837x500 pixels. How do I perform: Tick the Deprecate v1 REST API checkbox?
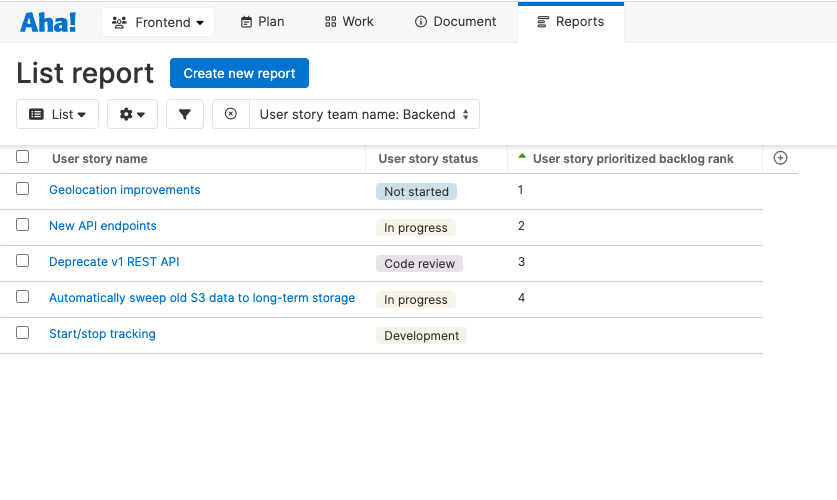point(22,261)
